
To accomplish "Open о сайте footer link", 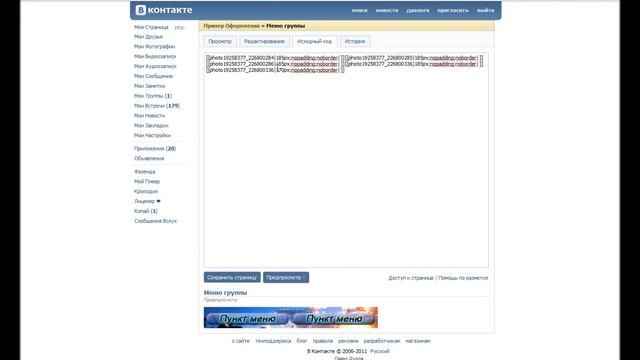I will point(240,341).
